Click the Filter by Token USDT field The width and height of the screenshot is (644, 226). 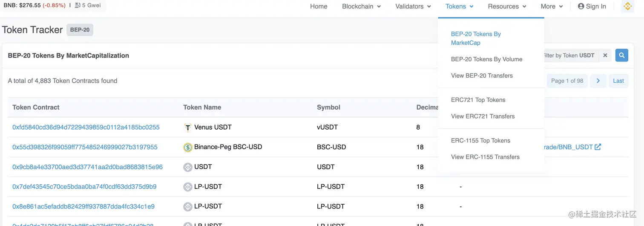point(570,55)
